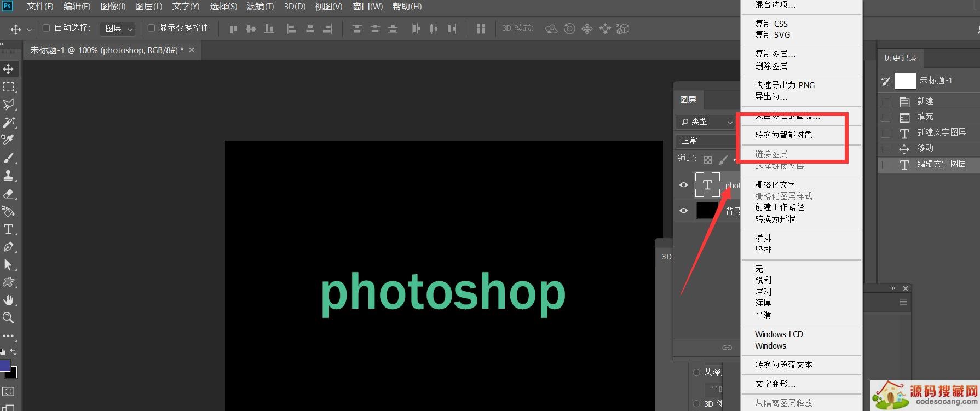Open the 正常 blend mode dropdown
The width and height of the screenshot is (980, 411).
707,141
